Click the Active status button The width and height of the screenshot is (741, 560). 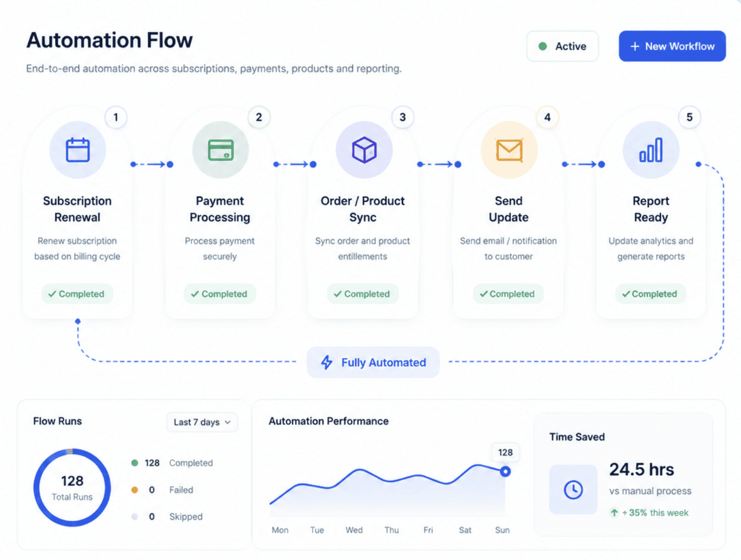562,46
